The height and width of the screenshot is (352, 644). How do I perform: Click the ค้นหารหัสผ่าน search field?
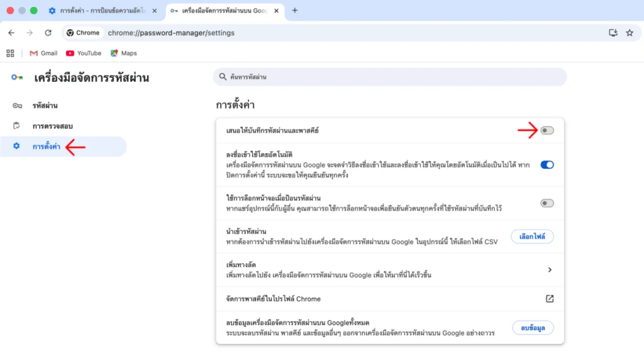[x=390, y=77]
